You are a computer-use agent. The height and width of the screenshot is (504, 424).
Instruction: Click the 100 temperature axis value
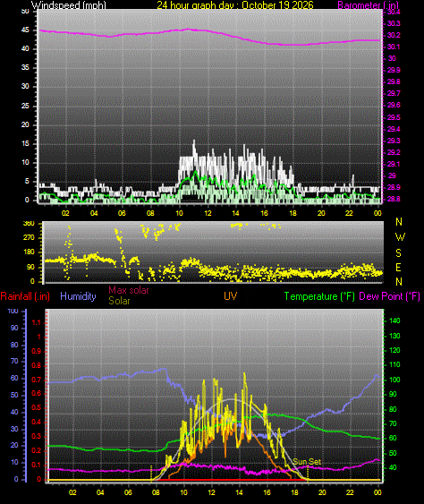(x=394, y=380)
